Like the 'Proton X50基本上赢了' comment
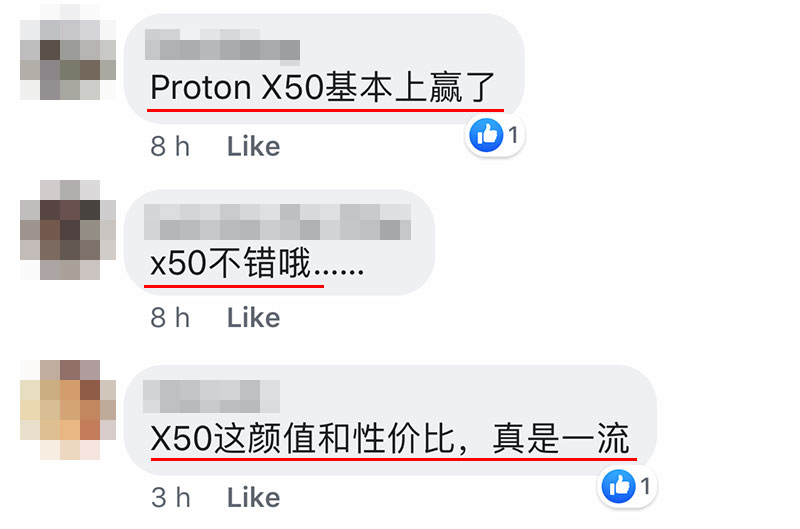 coord(254,147)
